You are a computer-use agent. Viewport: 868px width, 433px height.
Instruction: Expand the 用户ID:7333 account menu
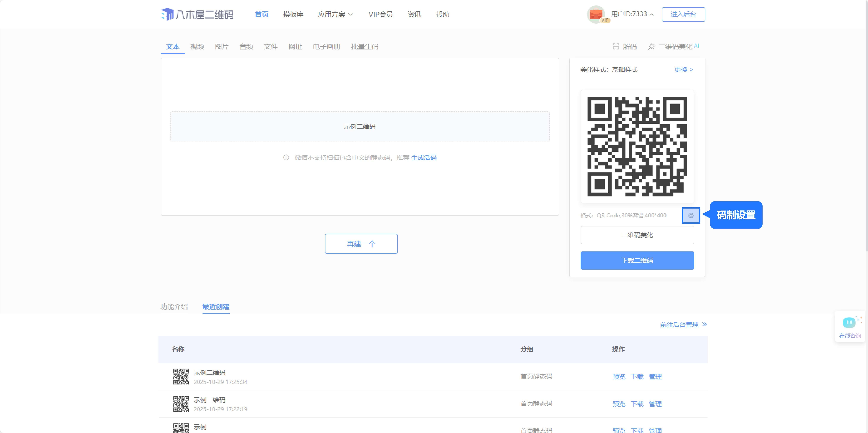click(632, 14)
